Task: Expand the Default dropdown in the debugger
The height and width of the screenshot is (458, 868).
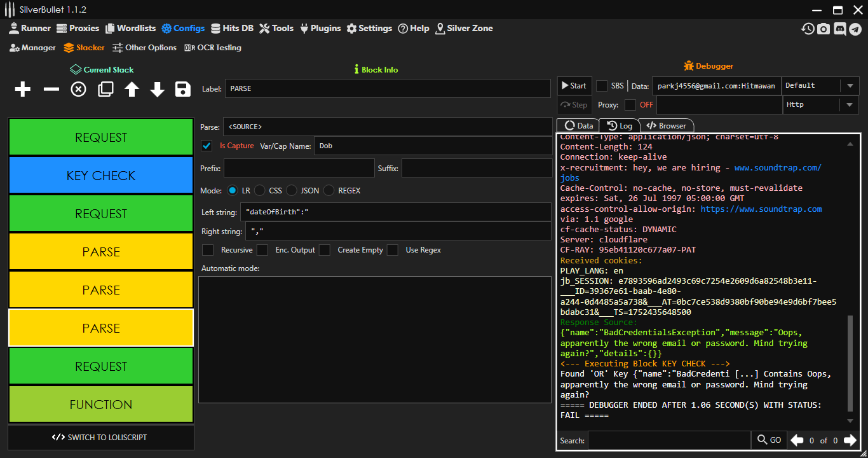Action: [850, 86]
